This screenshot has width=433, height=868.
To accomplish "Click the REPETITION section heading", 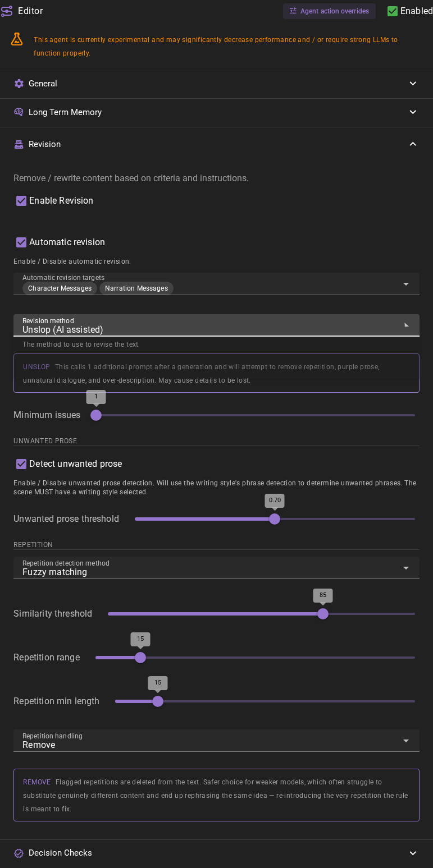I will click(x=33, y=545).
